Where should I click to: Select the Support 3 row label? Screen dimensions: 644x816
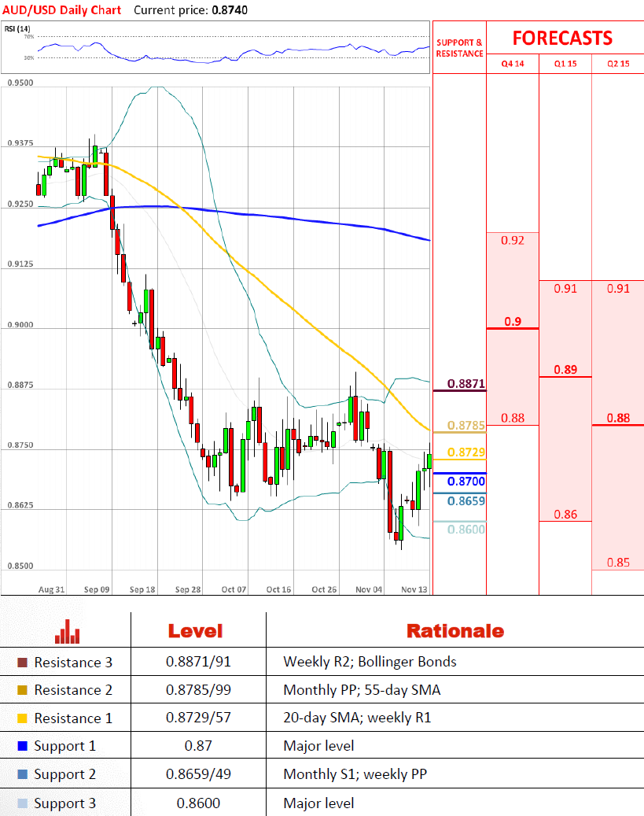65,803
